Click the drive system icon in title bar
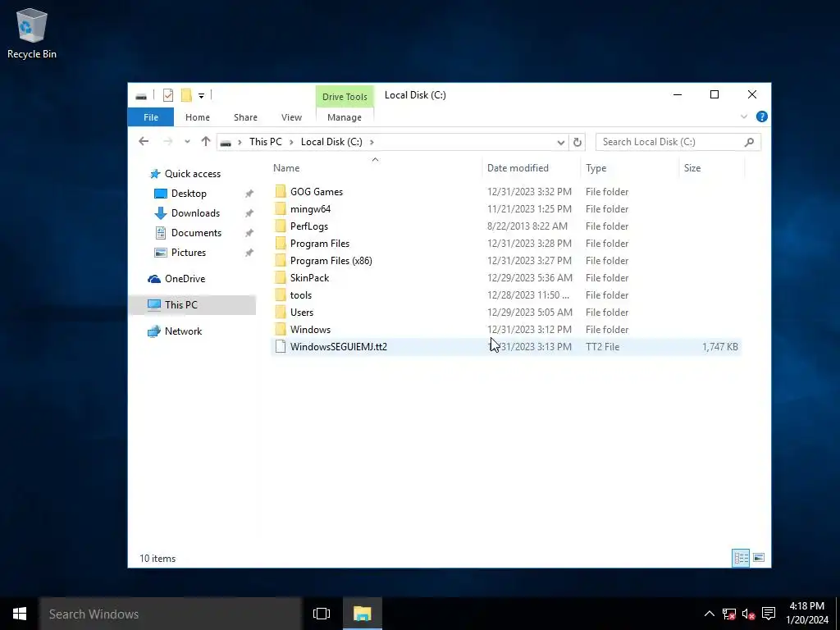 coord(141,96)
